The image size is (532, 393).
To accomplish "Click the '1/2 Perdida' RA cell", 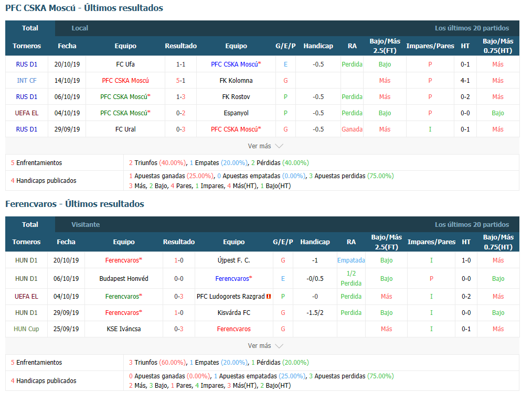I will [x=351, y=278].
